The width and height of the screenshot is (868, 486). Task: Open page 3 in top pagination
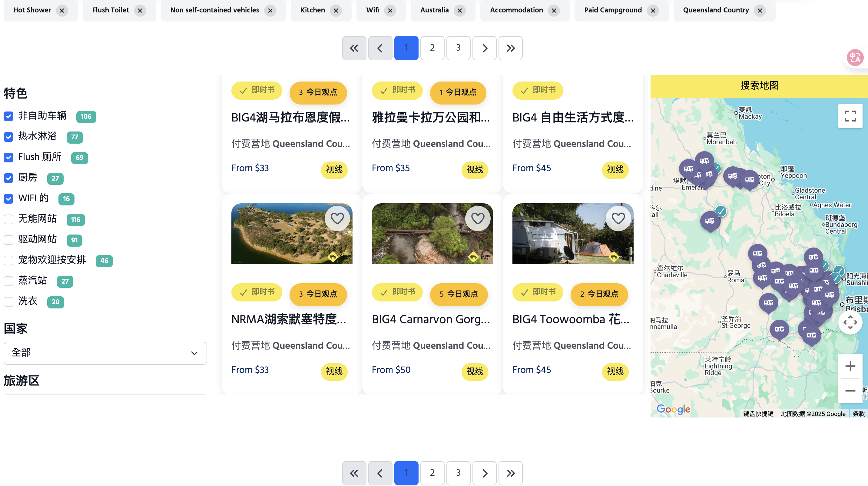click(x=458, y=48)
